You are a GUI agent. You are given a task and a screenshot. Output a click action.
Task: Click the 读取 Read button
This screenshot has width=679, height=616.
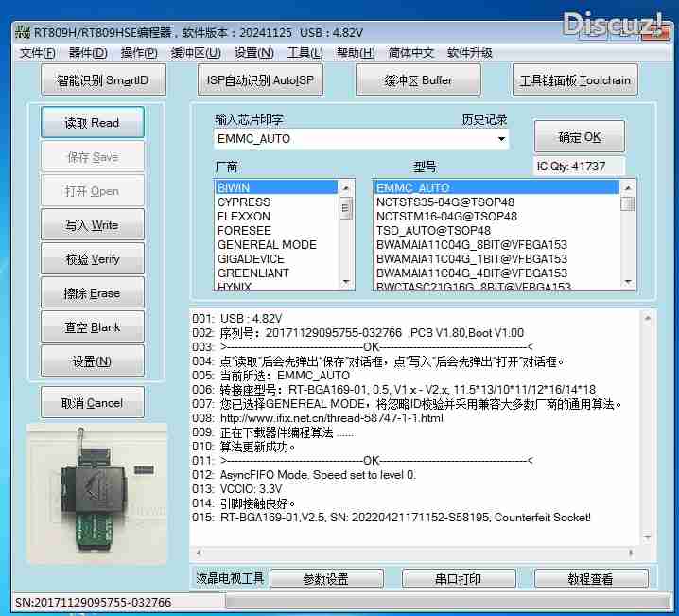click(x=93, y=123)
